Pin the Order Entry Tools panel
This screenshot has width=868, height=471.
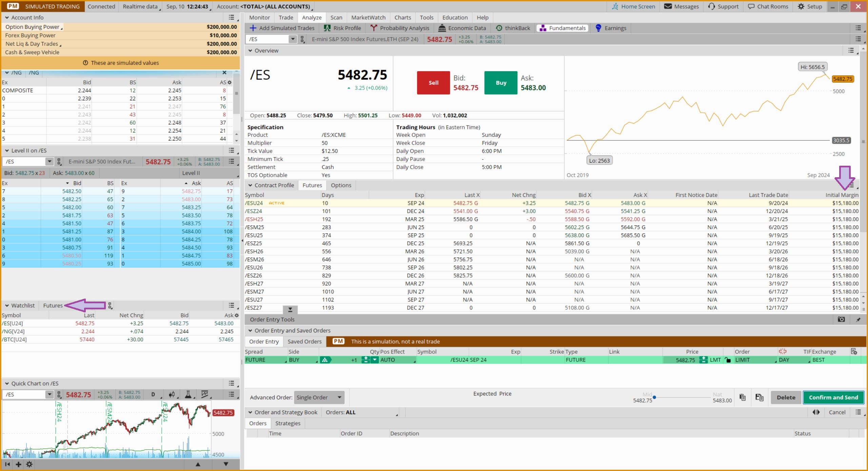858,319
